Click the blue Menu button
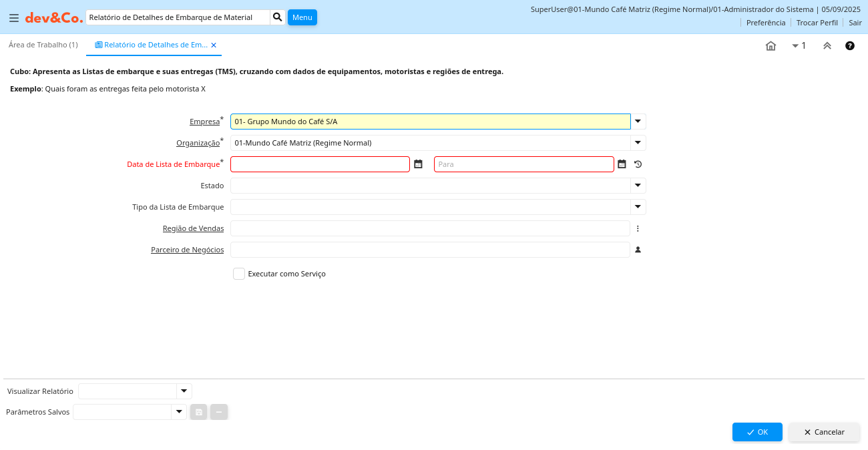Viewport: 868px width, 450px height. (x=302, y=17)
